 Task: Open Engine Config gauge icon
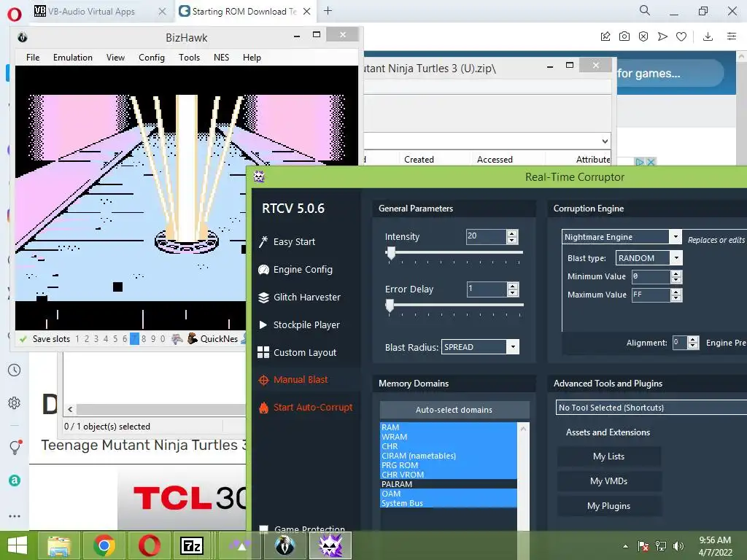(x=263, y=270)
